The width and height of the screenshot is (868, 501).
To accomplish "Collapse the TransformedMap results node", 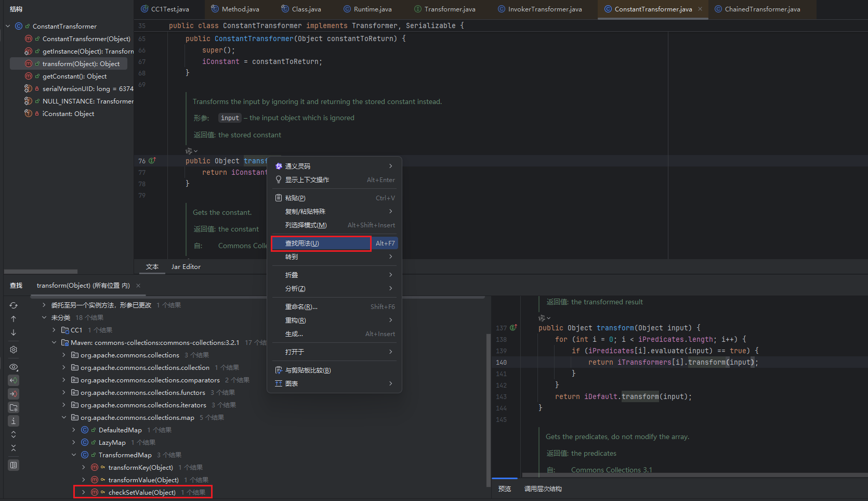I will [74, 455].
